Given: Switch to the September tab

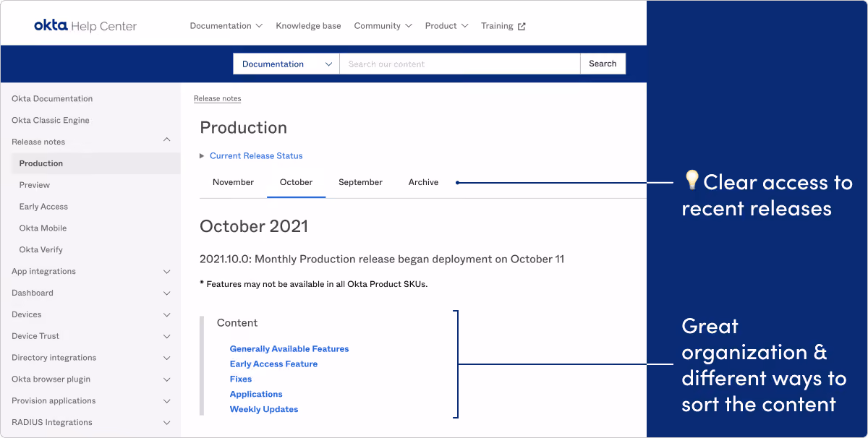Looking at the screenshot, I should tap(360, 182).
